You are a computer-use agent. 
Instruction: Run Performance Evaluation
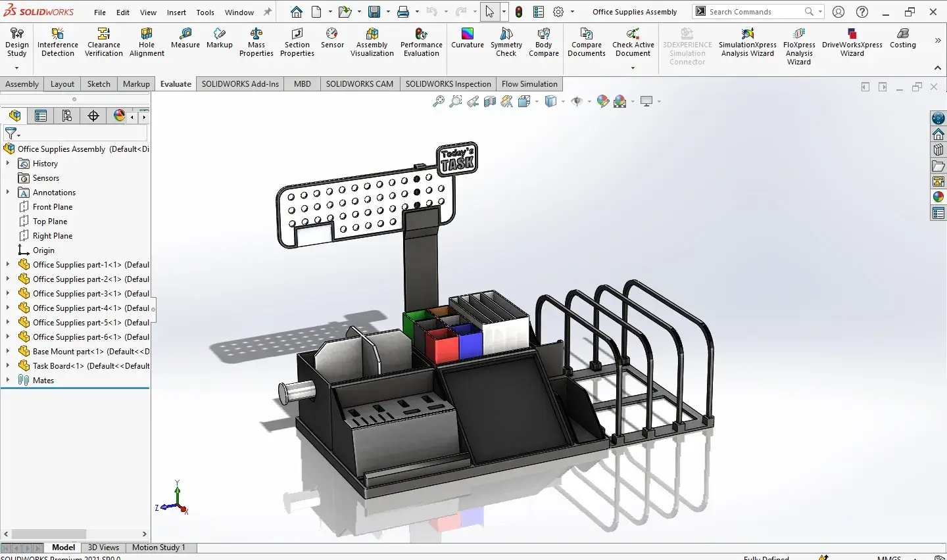coord(422,43)
